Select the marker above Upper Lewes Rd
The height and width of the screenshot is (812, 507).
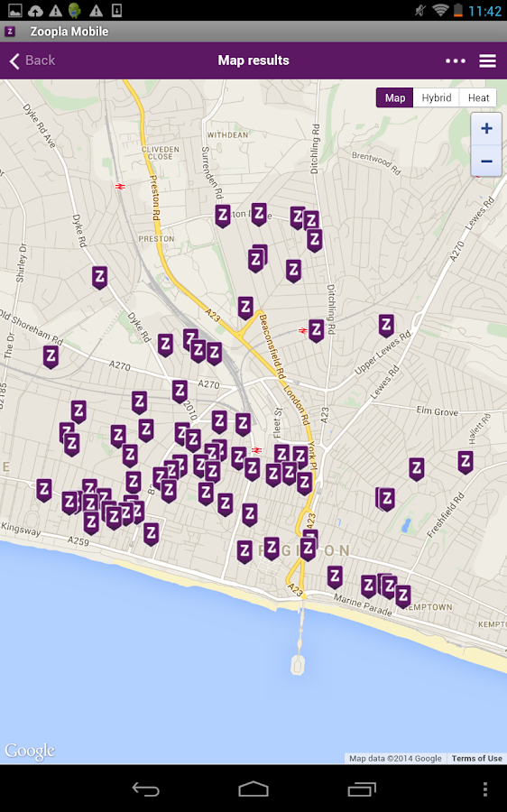coord(386,326)
